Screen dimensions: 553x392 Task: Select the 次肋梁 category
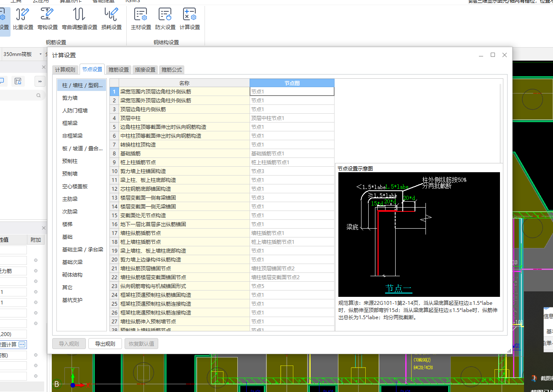coord(82,211)
